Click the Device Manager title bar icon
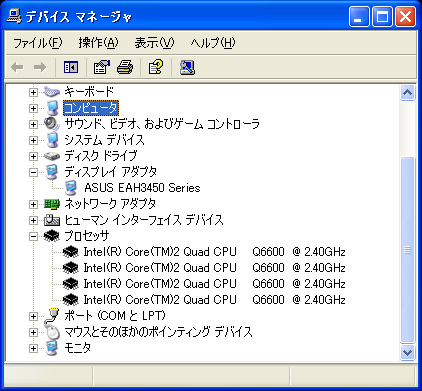The width and height of the screenshot is (422, 391). (x=14, y=16)
